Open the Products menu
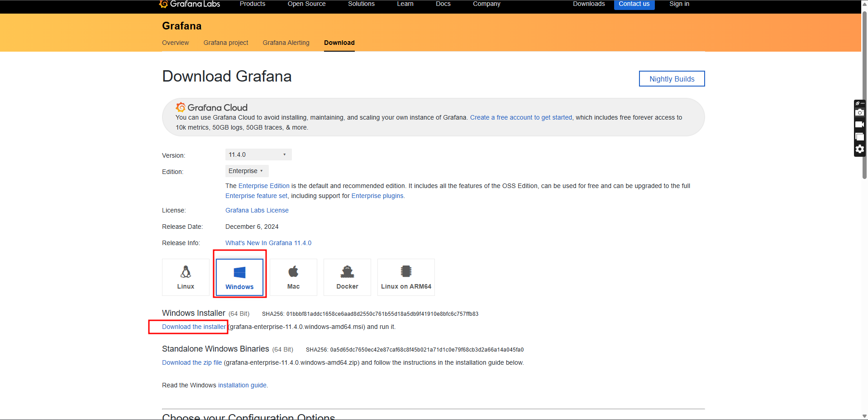 tap(253, 4)
